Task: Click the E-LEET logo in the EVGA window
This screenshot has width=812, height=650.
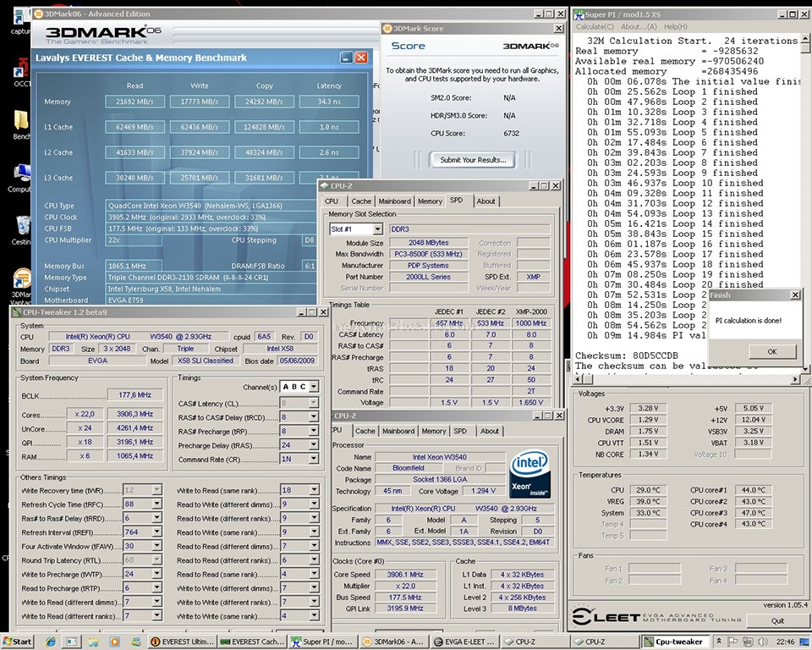Action: point(606,616)
